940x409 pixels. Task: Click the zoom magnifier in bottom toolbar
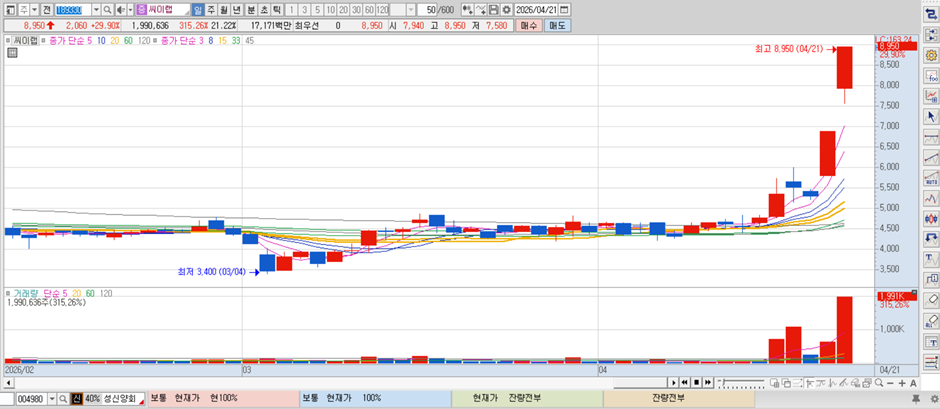879,383
